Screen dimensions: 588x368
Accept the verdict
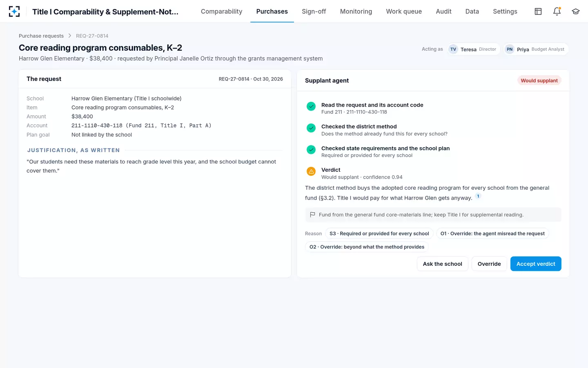click(x=536, y=264)
